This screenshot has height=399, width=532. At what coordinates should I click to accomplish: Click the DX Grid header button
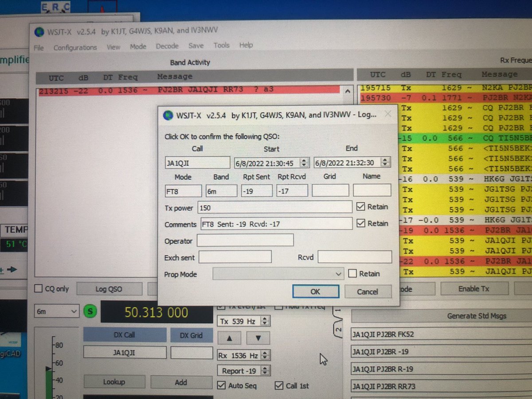(191, 335)
